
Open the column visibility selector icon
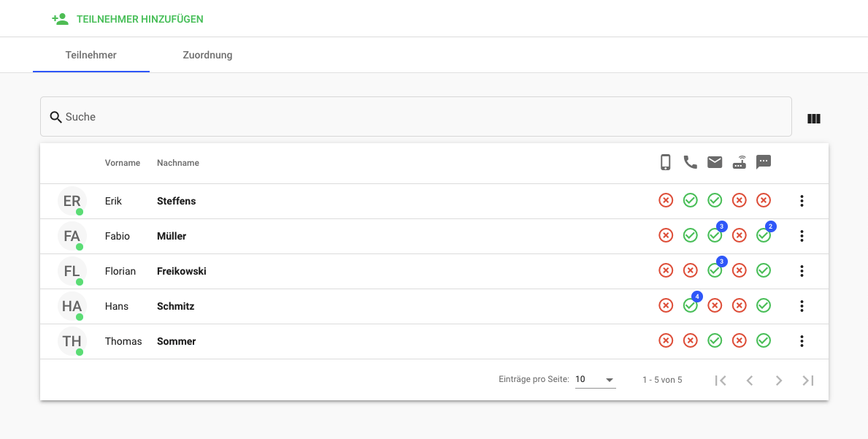(814, 118)
